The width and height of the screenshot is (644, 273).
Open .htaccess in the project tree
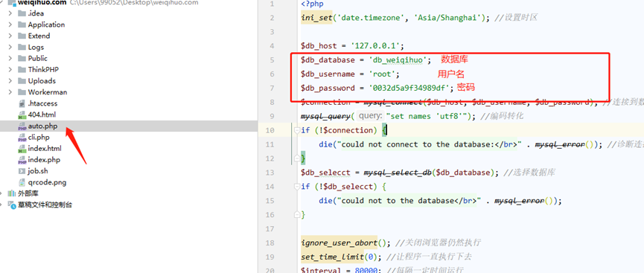click(42, 103)
